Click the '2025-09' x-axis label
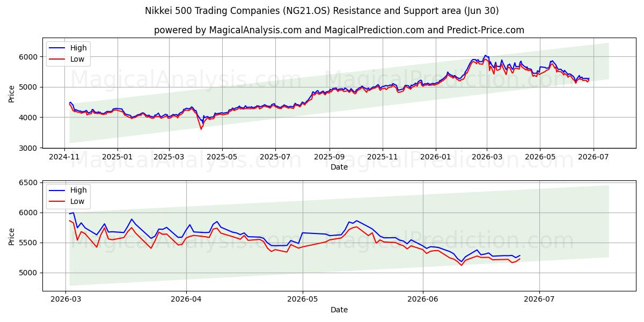The height and width of the screenshot is (322, 644). pos(329,158)
